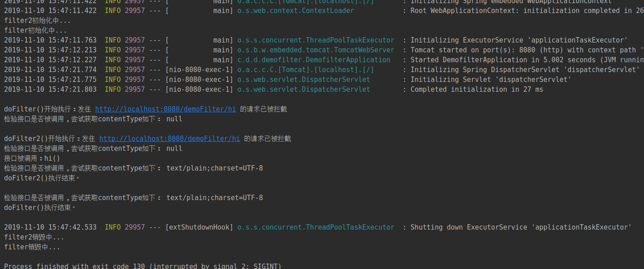This screenshot has width=644, height=269.
Task: Click the 'doFilter2()执行结束。' line
Action: tap(42, 178)
